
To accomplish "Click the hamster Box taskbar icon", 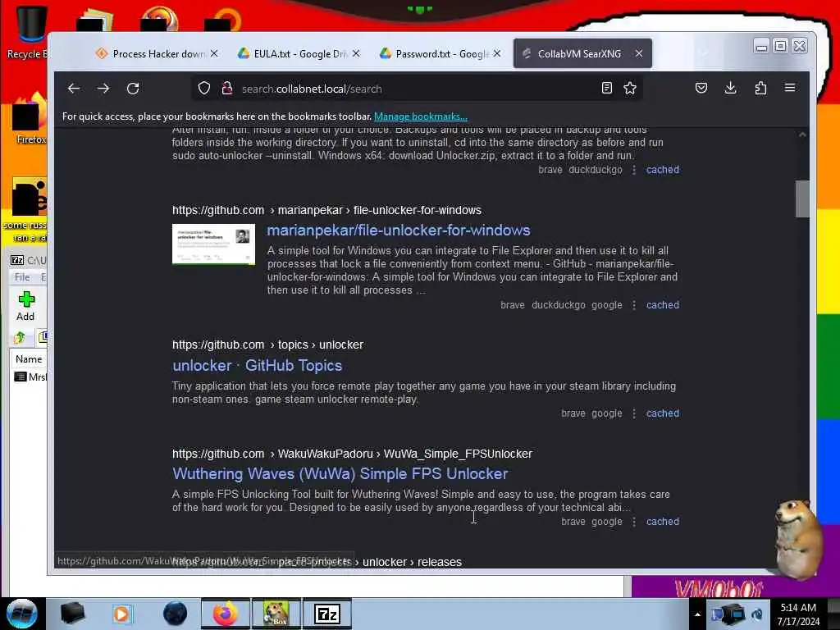I will [x=276, y=614].
